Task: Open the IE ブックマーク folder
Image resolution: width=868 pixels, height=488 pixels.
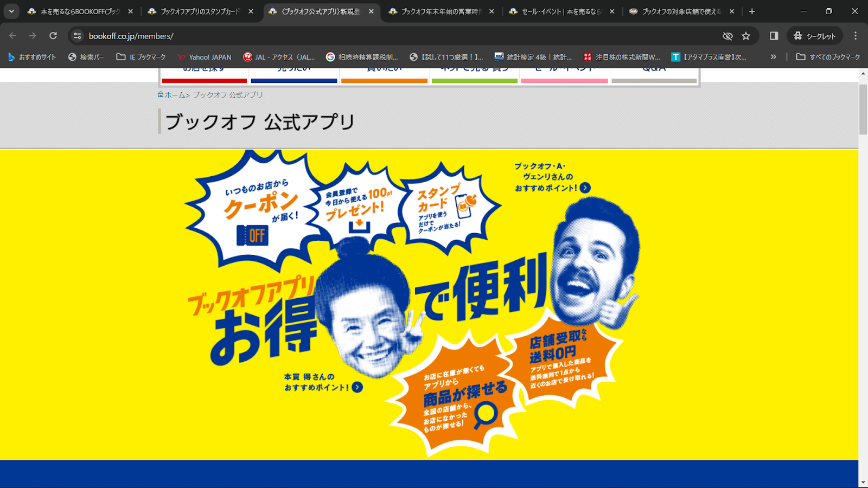Action: click(x=141, y=57)
